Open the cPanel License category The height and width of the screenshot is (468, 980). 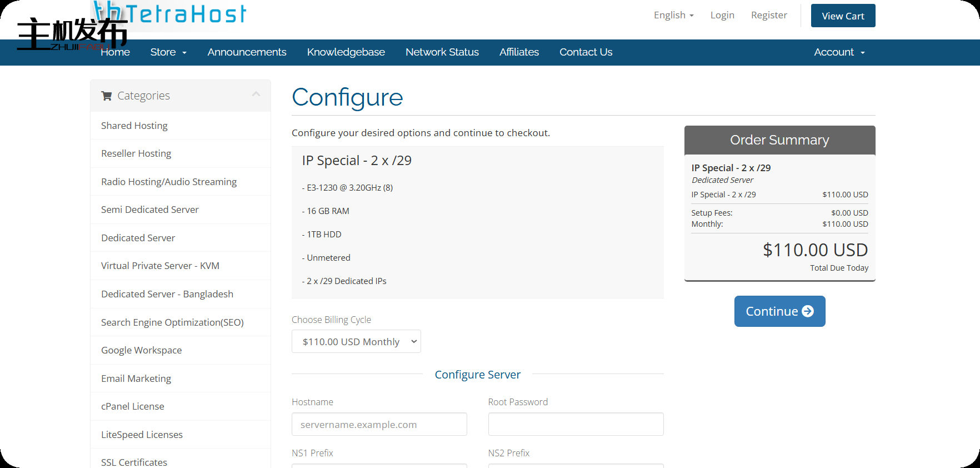[133, 406]
